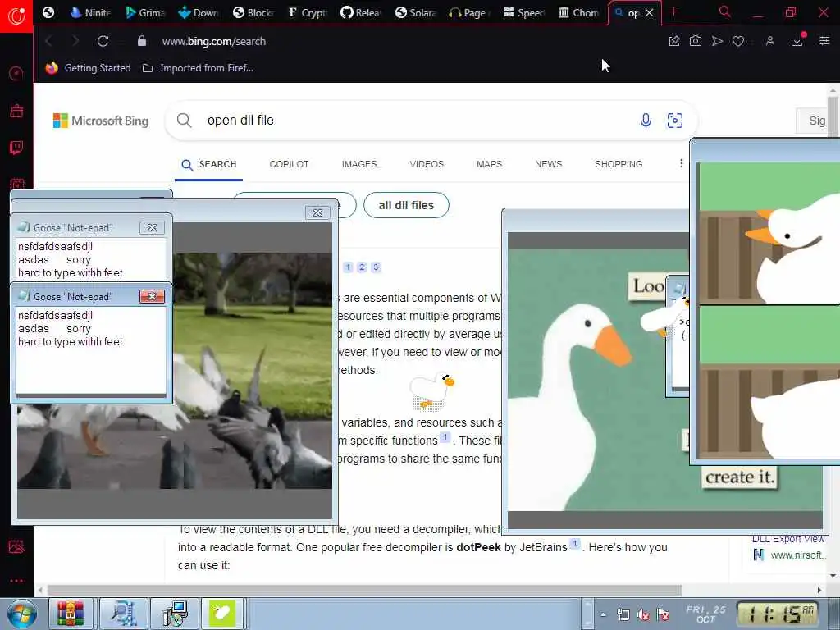Switch to the Ninite browser tab
The height and width of the screenshot is (630, 840).
(x=90, y=12)
